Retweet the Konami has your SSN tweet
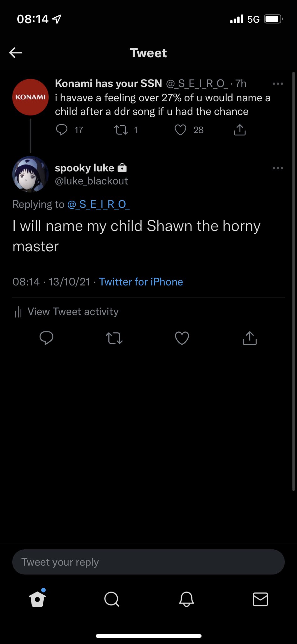This screenshot has height=644, width=297. click(121, 130)
